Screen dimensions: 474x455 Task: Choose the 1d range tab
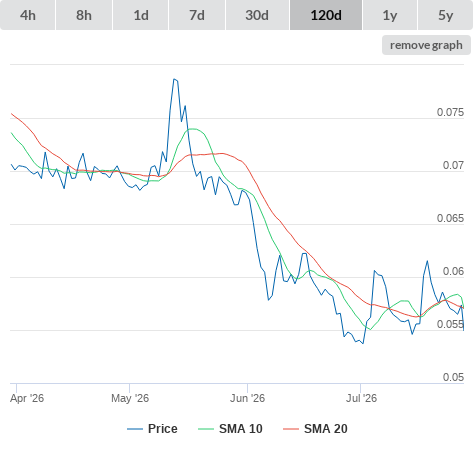pyautogui.click(x=141, y=15)
